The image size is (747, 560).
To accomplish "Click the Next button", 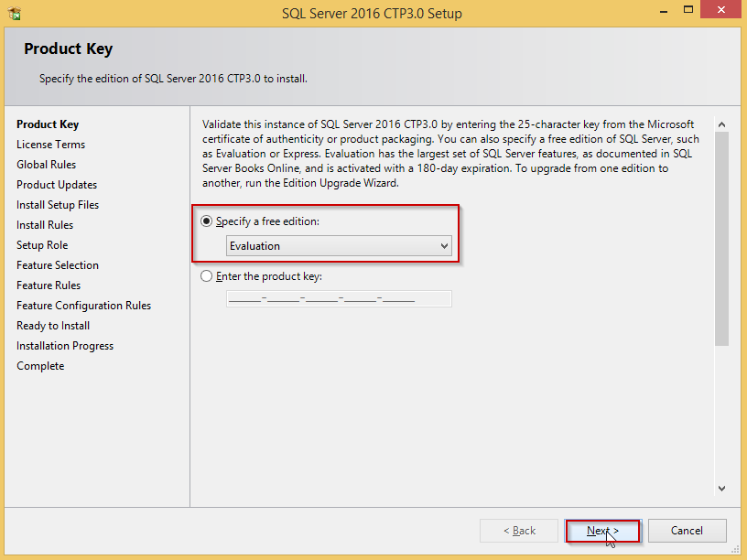I will click(602, 531).
